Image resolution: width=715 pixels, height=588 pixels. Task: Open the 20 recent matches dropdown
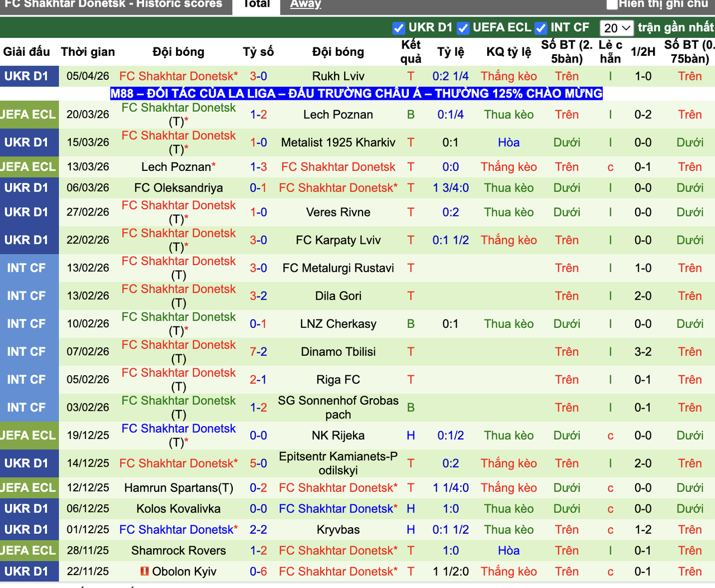617,28
